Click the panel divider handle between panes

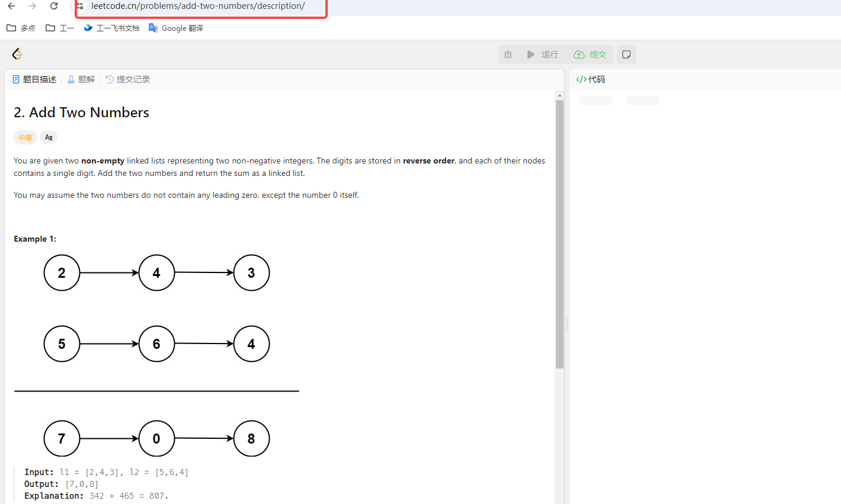pos(567,324)
